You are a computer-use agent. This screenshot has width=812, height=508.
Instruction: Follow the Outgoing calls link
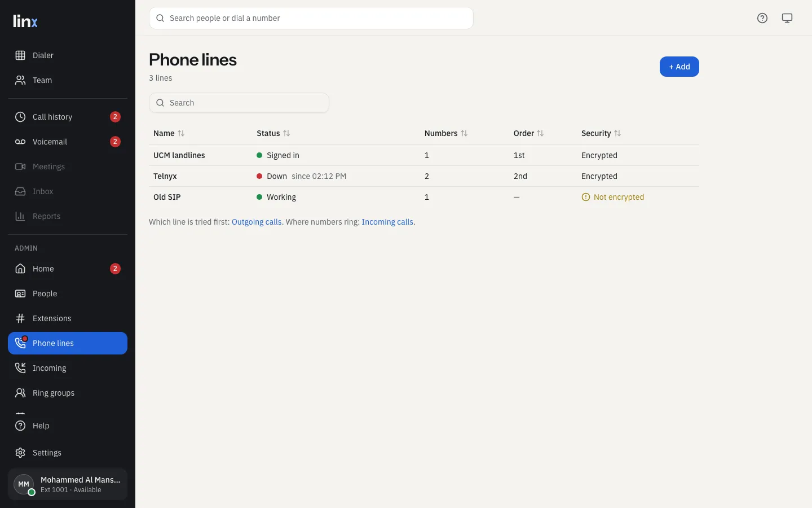pos(257,222)
